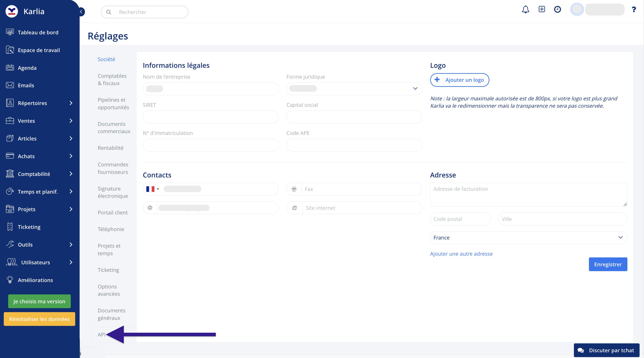Expand the Comptabilité sidebar submenu

click(x=71, y=174)
